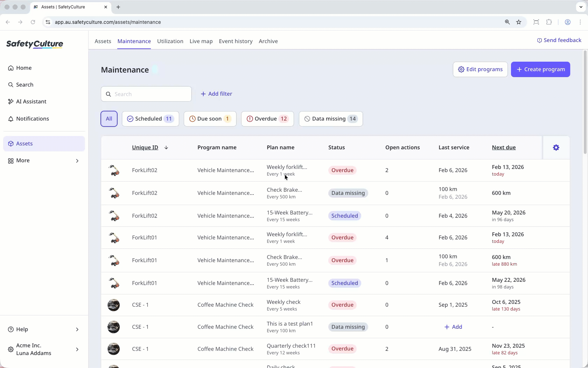Screen dimensions: 588x368
Task: Click ForkLift01 thumbnail in 15-Week Battery row
Action: pos(114,283)
